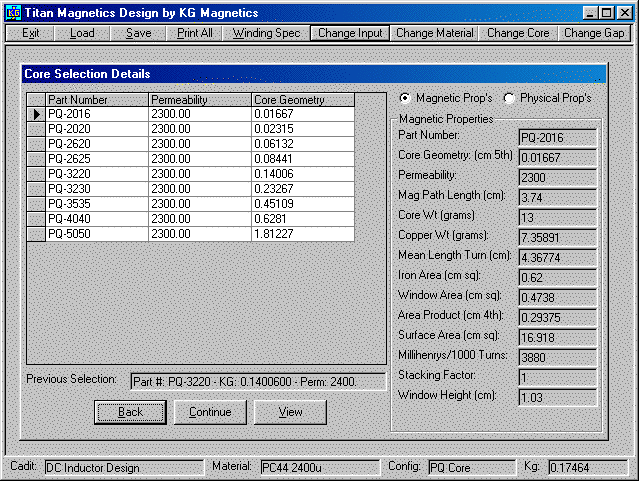
Task: Click the row selector arrow for PQ-2016
Action: [x=36, y=114]
